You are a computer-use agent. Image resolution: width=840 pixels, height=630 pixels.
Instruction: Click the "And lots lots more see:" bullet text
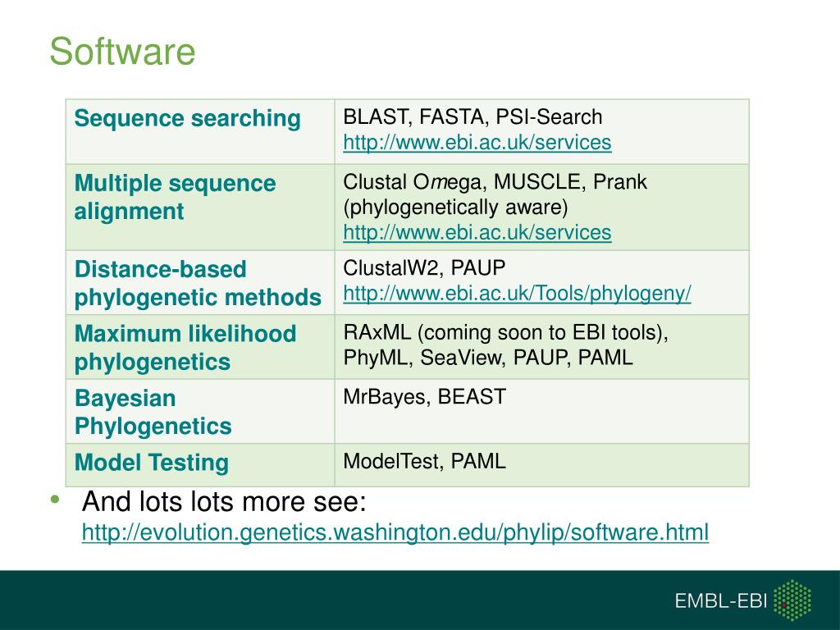pyautogui.click(x=224, y=502)
